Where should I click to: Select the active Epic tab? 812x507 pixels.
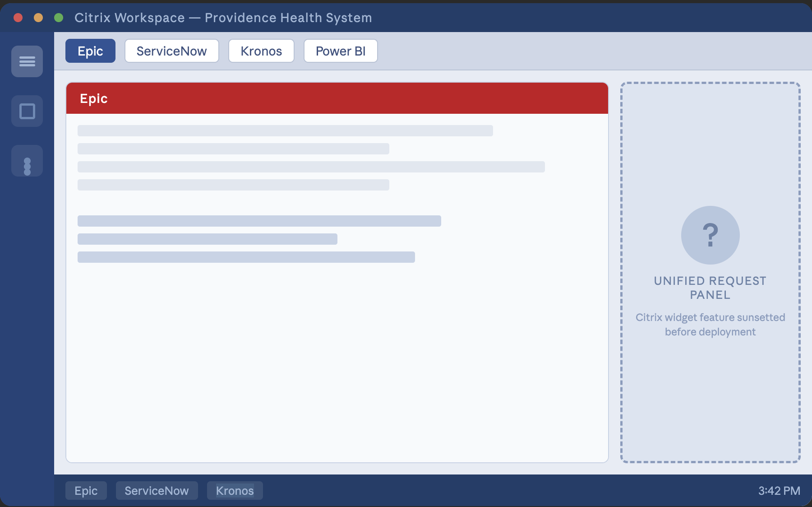point(90,51)
